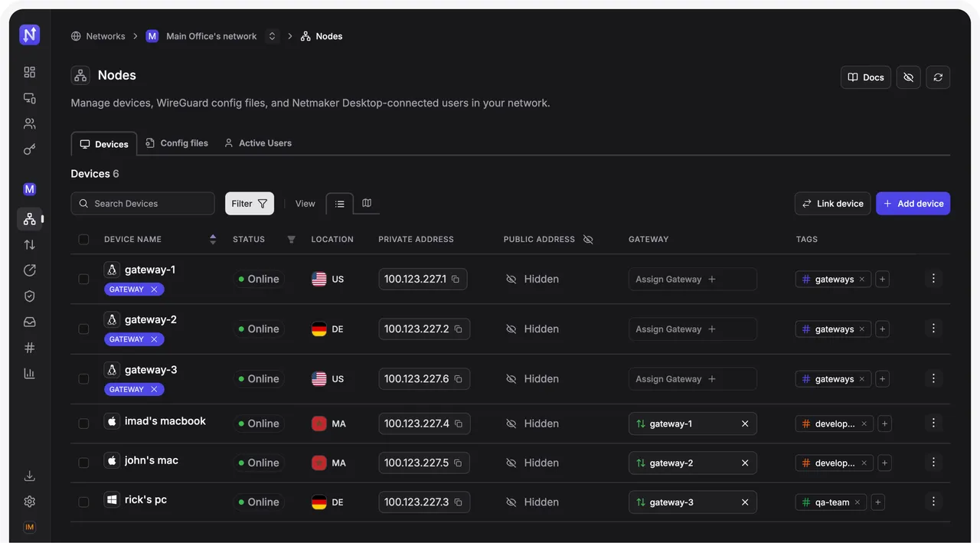The height and width of the screenshot is (543, 980).
Task: Open the up-down arrows icon in sidebar
Action: click(29, 245)
